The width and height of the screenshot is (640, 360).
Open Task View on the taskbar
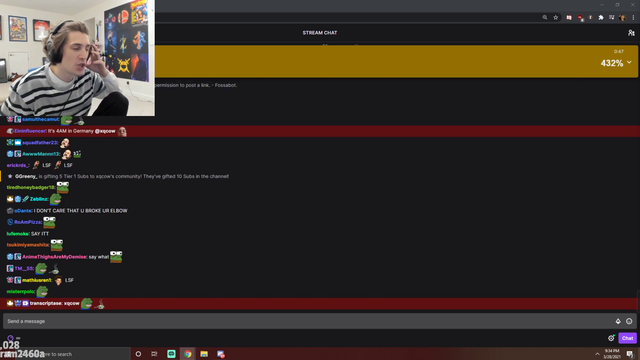pos(154,354)
